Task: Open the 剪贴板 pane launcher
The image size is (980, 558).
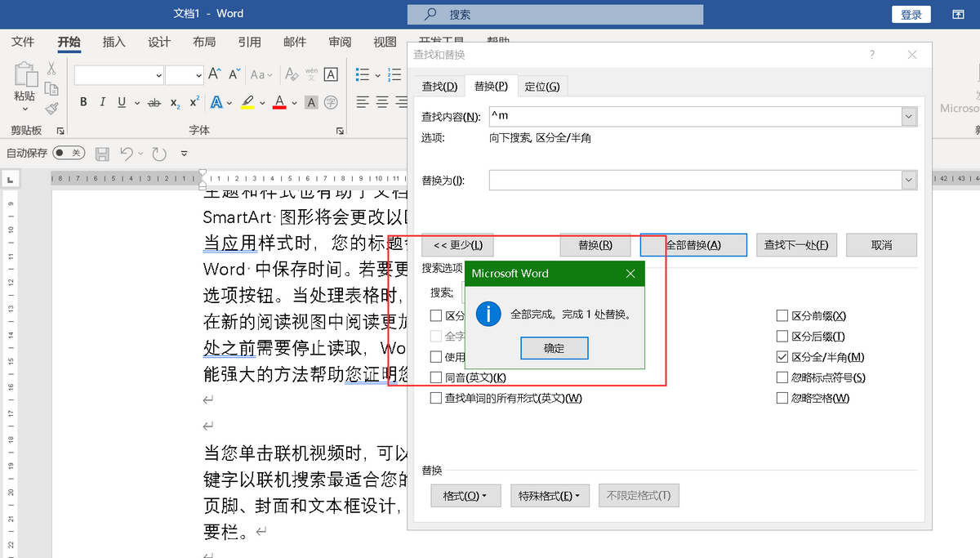Action: (62, 131)
